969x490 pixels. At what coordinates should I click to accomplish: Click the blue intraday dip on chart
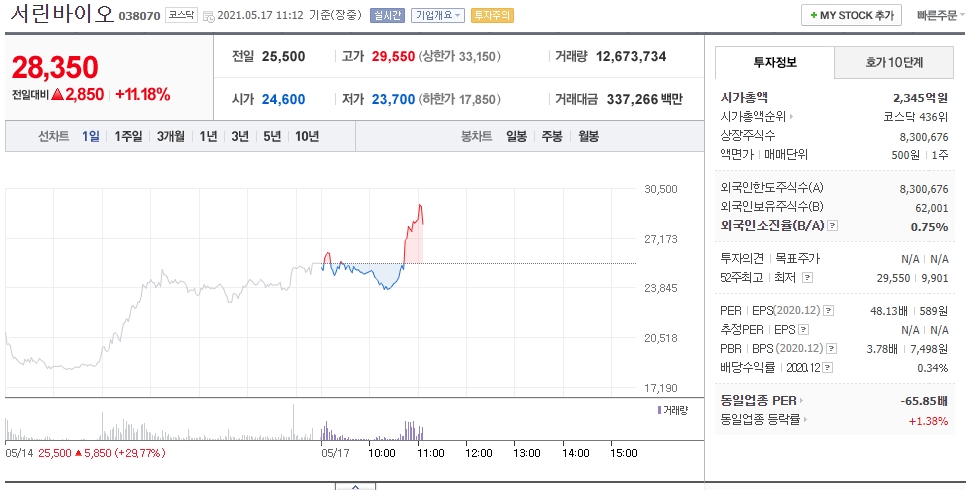click(x=387, y=287)
